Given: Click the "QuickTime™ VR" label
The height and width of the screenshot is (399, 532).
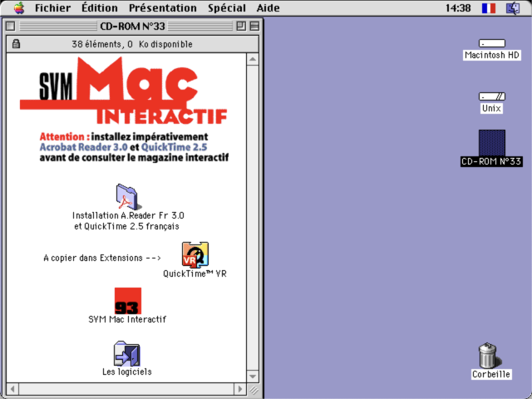Looking at the screenshot, I should pos(195,273).
